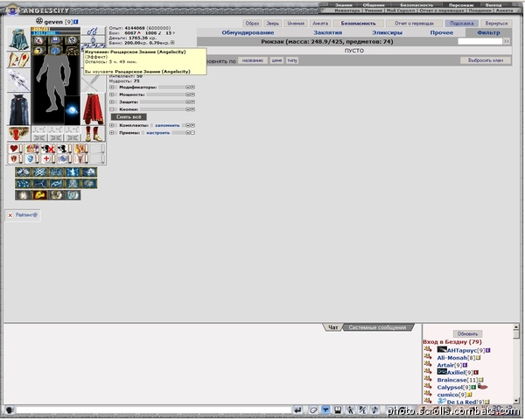Save the chat log with diskette icon
The image size is (525, 420).
(x=338, y=410)
